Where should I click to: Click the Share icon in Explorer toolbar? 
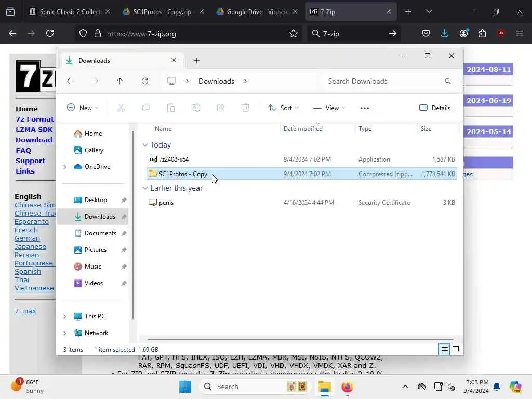[220, 108]
